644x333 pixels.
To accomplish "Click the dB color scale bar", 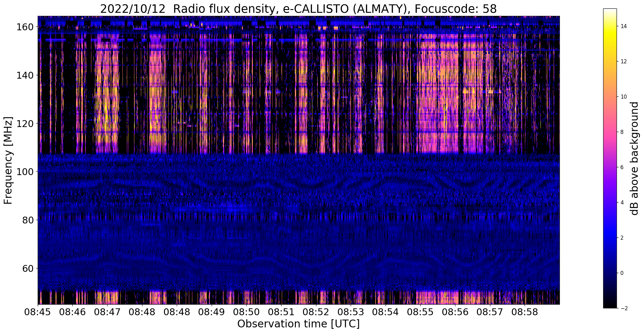I will coord(610,159).
